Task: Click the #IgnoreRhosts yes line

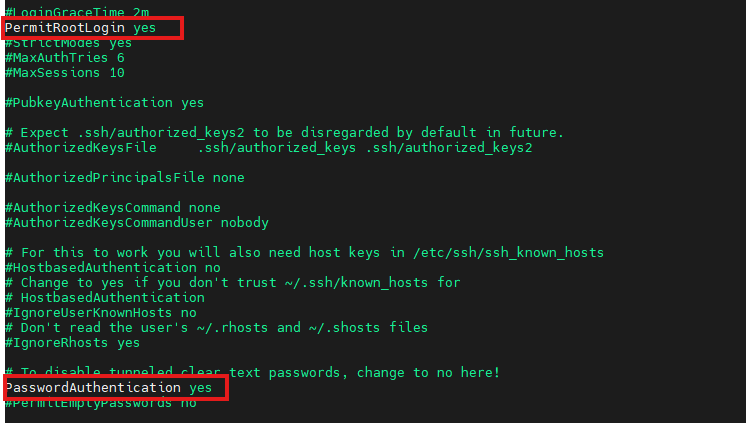Action: tap(72, 342)
